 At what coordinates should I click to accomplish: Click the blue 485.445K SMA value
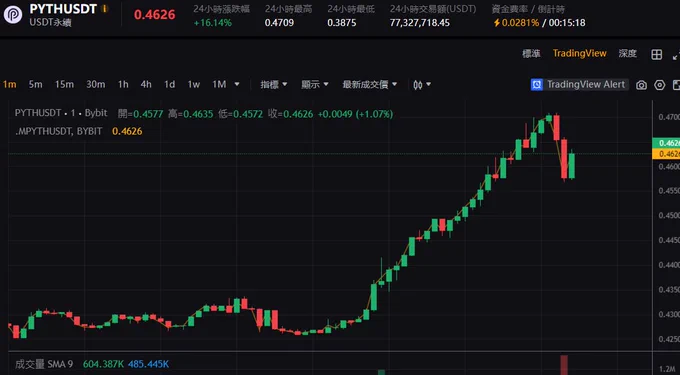click(148, 364)
